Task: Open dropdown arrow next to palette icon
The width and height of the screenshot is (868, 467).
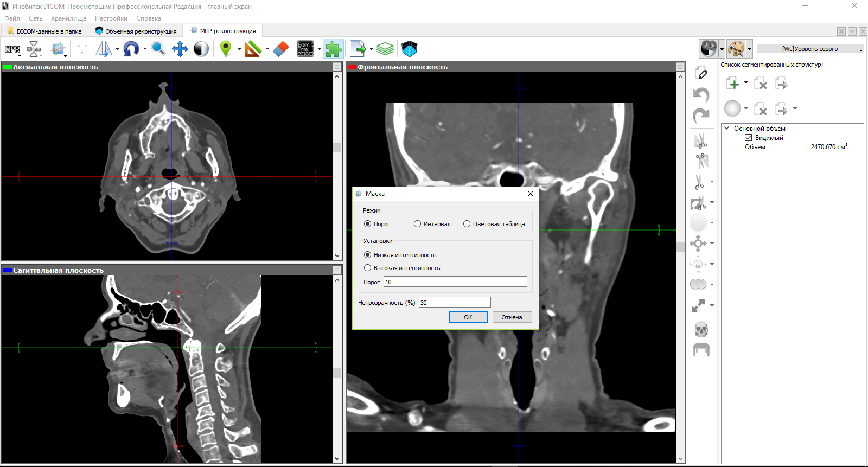Action: 749,49
